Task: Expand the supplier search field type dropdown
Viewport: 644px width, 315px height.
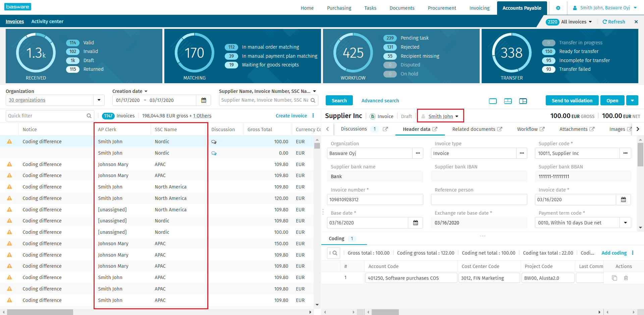Action: coord(315,91)
